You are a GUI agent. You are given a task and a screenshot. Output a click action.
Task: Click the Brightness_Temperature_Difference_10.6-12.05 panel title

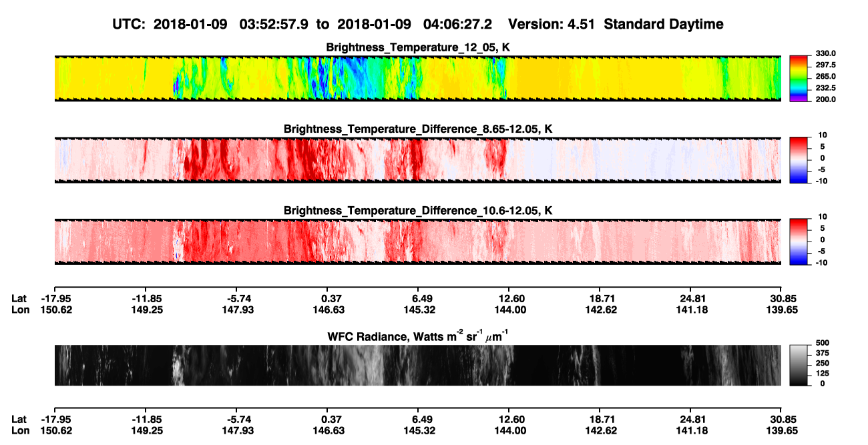pyautogui.click(x=418, y=210)
